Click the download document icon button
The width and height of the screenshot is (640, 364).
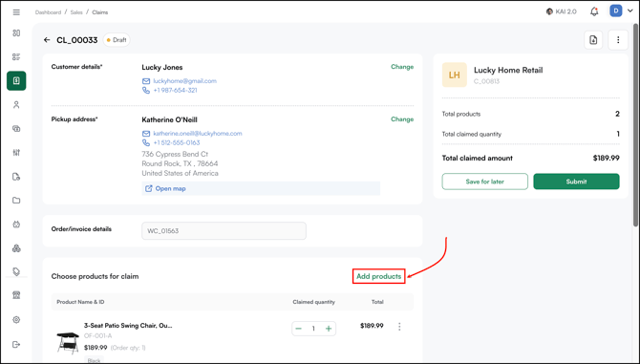(x=593, y=40)
